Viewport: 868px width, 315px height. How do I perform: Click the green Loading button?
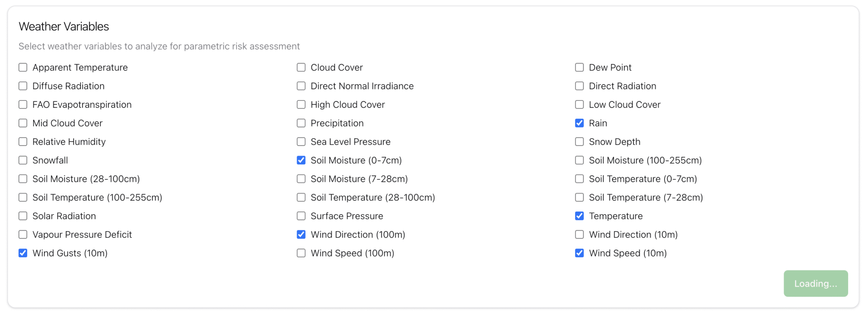pos(815,284)
